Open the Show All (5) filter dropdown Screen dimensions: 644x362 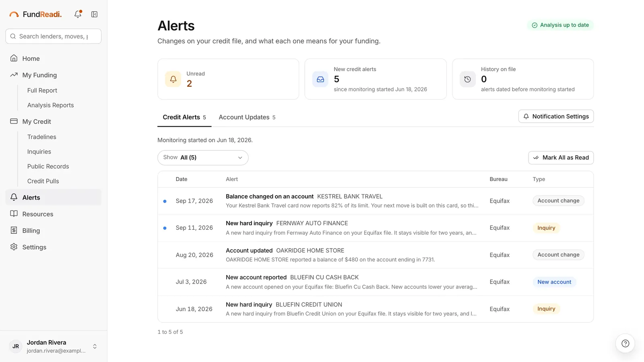[203, 158]
